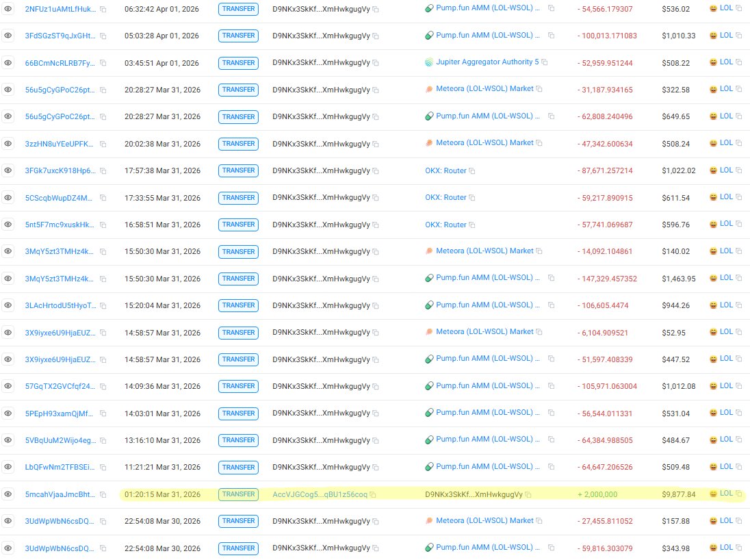
Task: Toggle eye icon on LbQFwNm2TFBSEi row
Action: 8,467
